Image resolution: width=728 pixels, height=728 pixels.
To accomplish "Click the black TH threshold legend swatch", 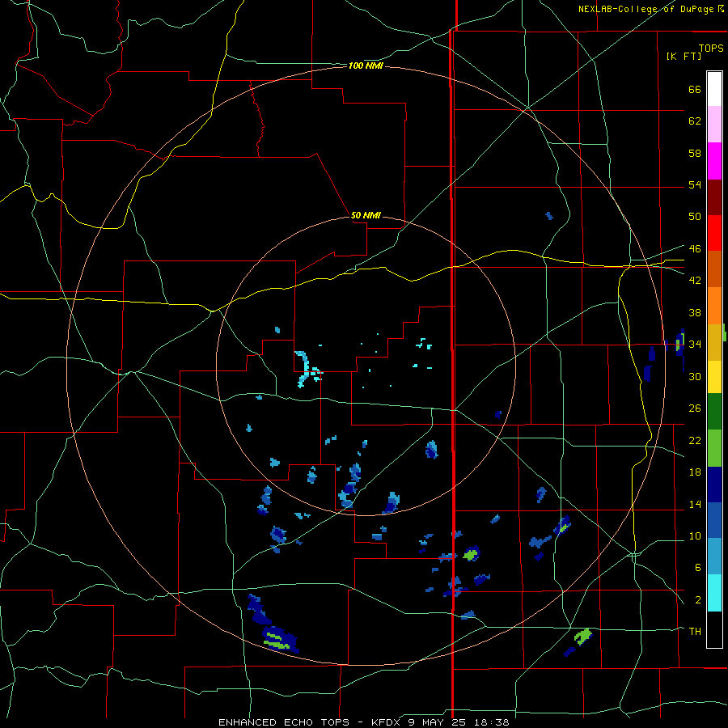I will pos(714,629).
